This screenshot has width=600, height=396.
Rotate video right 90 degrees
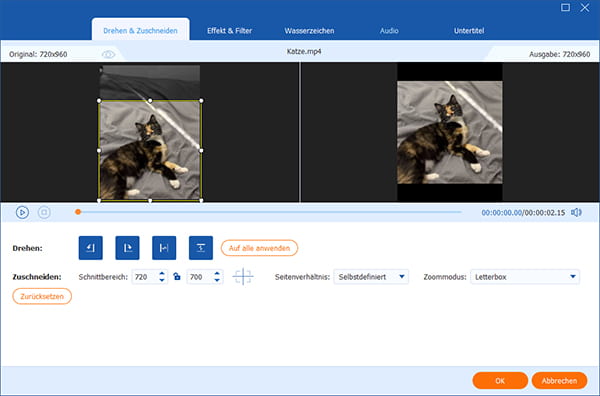127,248
